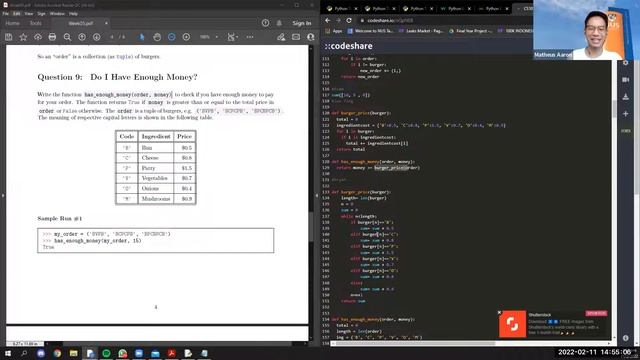This screenshot has width=640, height=360.
Task: Click the zoom out minus circle icon
Action: tap(171, 37)
